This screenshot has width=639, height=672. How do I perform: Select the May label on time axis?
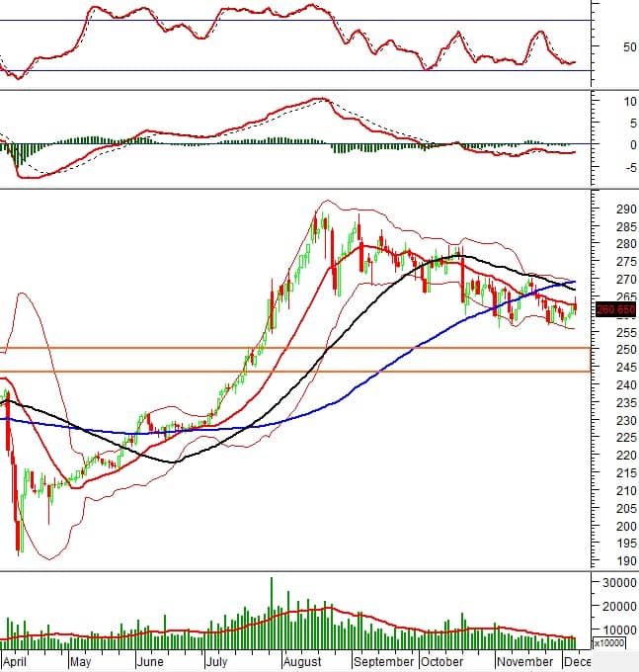tap(80, 662)
